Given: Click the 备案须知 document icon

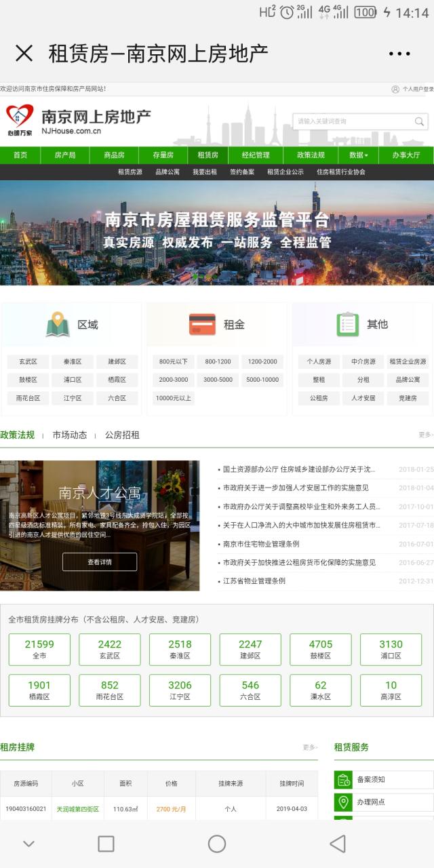Looking at the screenshot, I should click(x=343, y=780).
